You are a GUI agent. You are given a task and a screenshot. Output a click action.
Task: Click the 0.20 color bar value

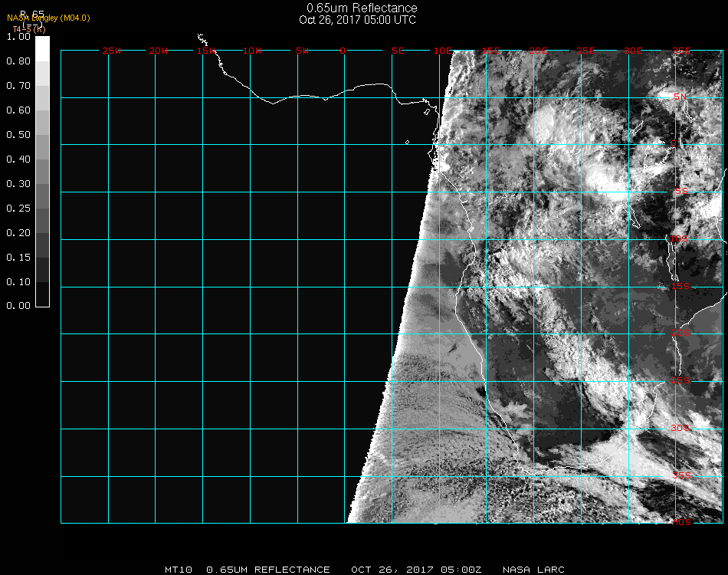pyautogui.click(x=18, y=233)
